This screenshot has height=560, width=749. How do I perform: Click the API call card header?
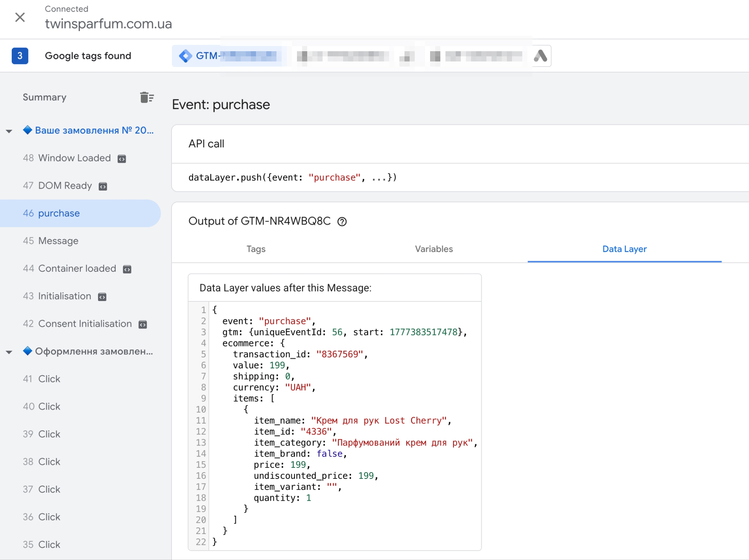(x=206, y=144)
